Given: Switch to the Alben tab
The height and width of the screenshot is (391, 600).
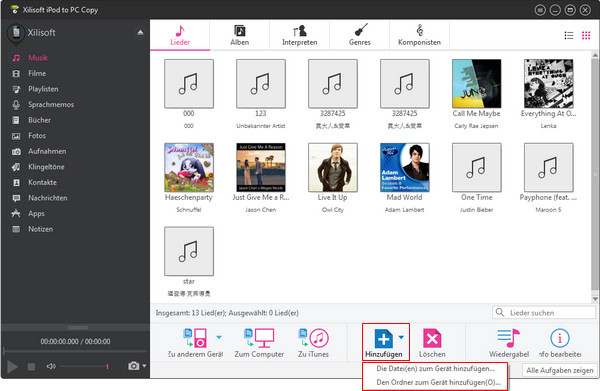Looking at the screenshot, I should (x=240, y=35).
